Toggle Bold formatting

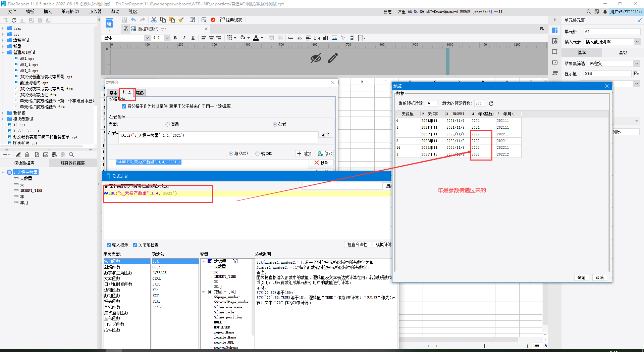coord(175,38)
